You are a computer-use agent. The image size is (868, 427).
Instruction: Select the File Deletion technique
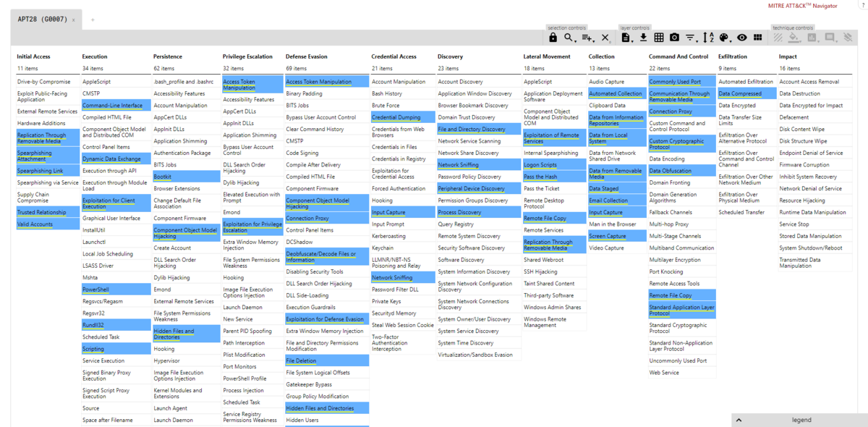coord(326,360)
